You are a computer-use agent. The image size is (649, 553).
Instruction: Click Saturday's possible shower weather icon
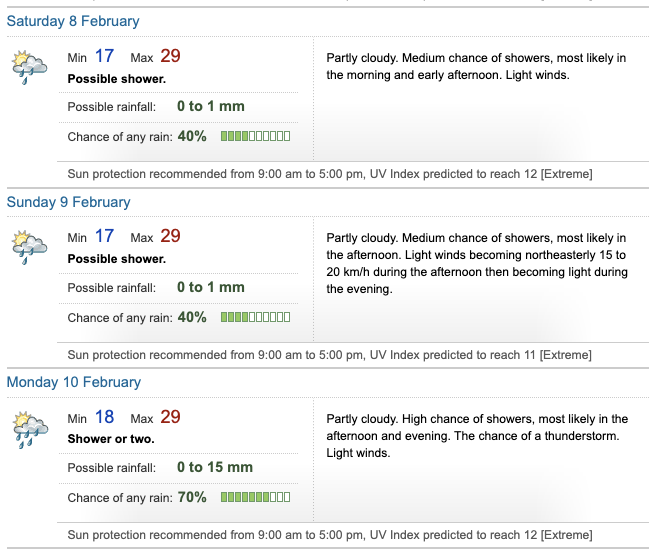point(30,66)
